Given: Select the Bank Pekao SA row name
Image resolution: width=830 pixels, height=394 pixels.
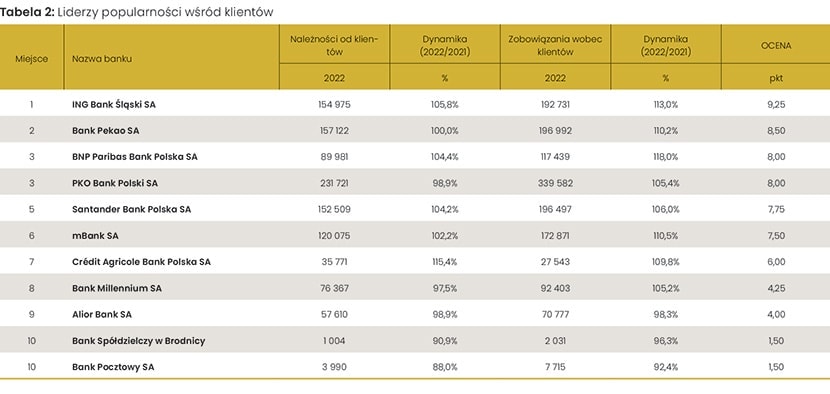Looking at the screenshot, I should pos(105,131).
